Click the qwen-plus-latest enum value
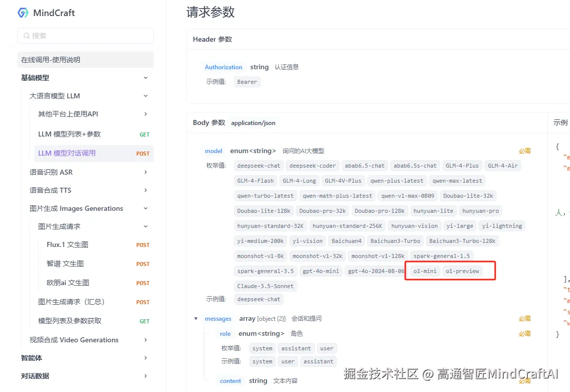 pos(397,181)
